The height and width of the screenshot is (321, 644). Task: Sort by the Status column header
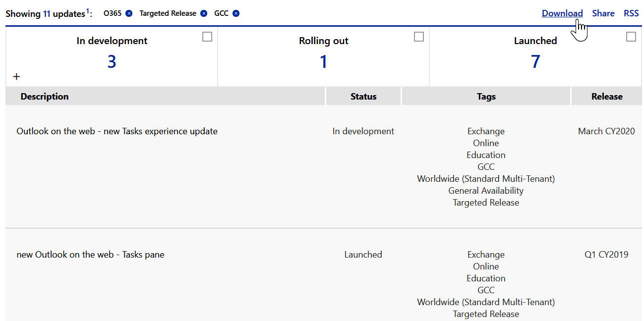[x=363, y=97]
